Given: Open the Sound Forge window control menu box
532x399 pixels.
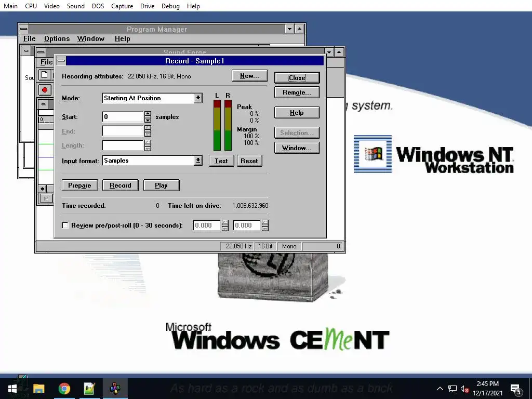Looking at the screenshot, I should 41,52.
